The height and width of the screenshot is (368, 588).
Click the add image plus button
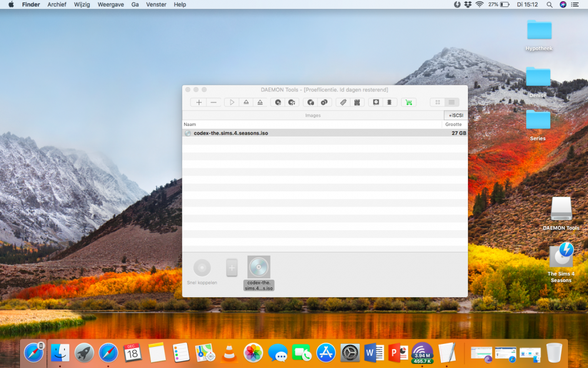point(199,102)
